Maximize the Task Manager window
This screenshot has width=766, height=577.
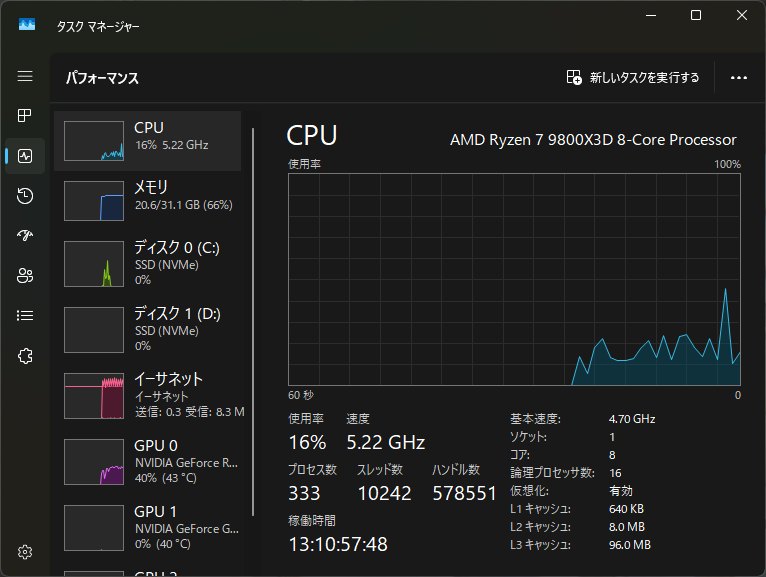[696, 15]
